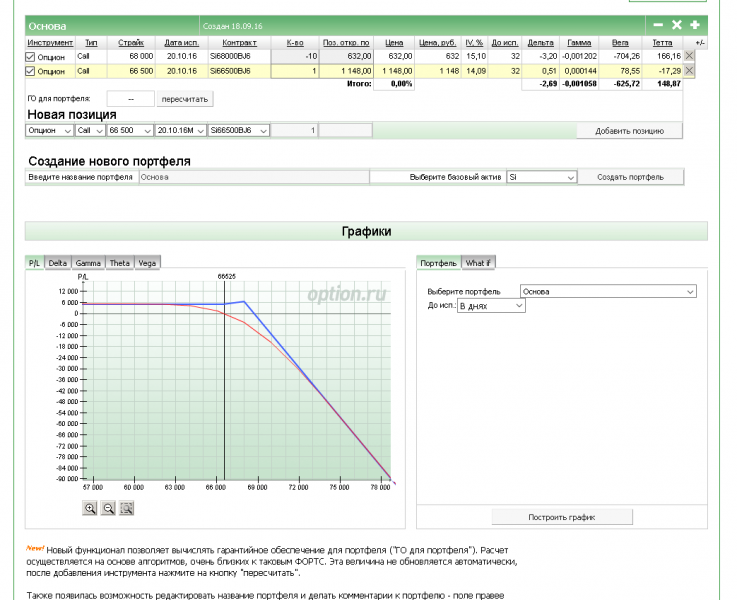Open the 'В днях' expiration units dropdown
Screen dimensions: 737x600
[490, 306]
